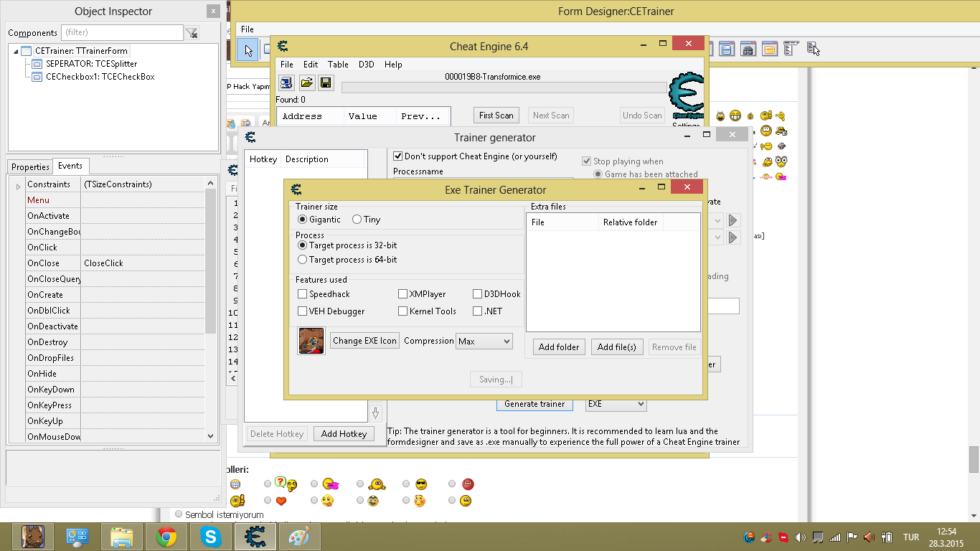Click the Add folder button
980x551 pixels.
click(x=559, y=347)
